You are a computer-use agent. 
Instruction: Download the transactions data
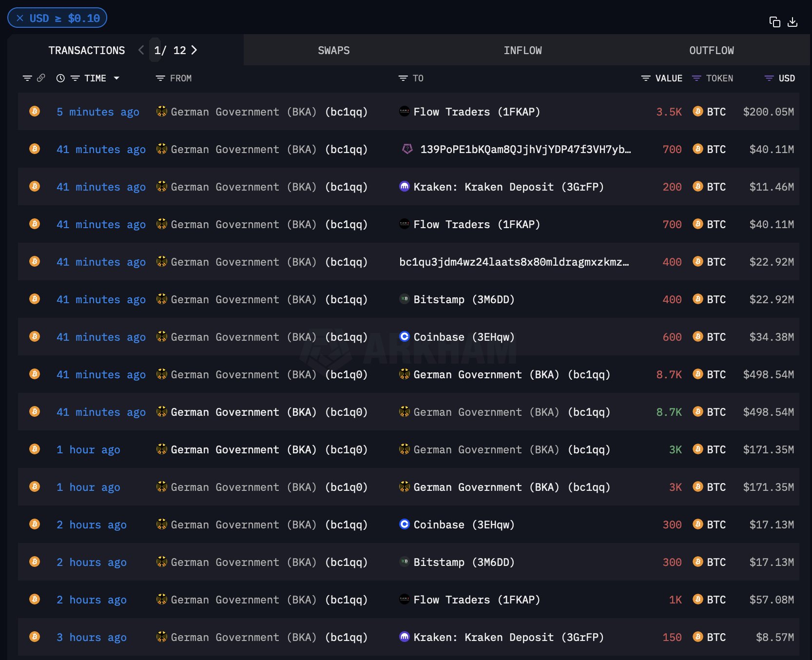point(793,22)
